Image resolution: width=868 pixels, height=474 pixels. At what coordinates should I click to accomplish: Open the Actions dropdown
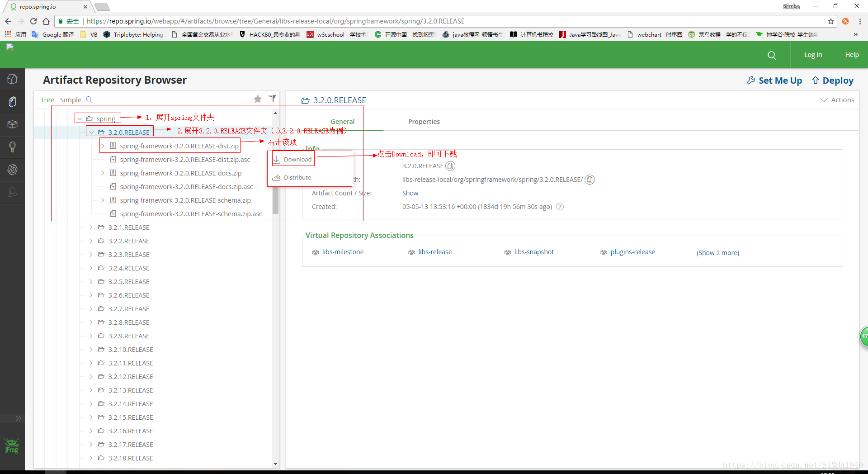pos(837,100)
